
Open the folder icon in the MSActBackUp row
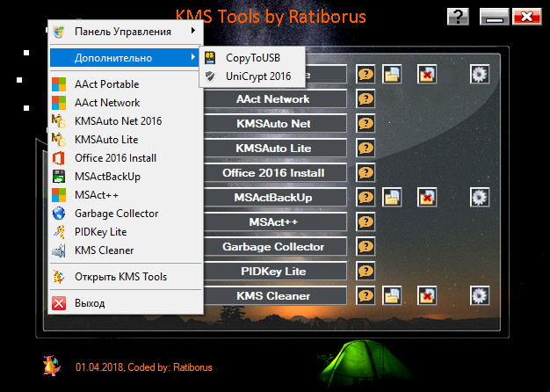coord(392,198)
